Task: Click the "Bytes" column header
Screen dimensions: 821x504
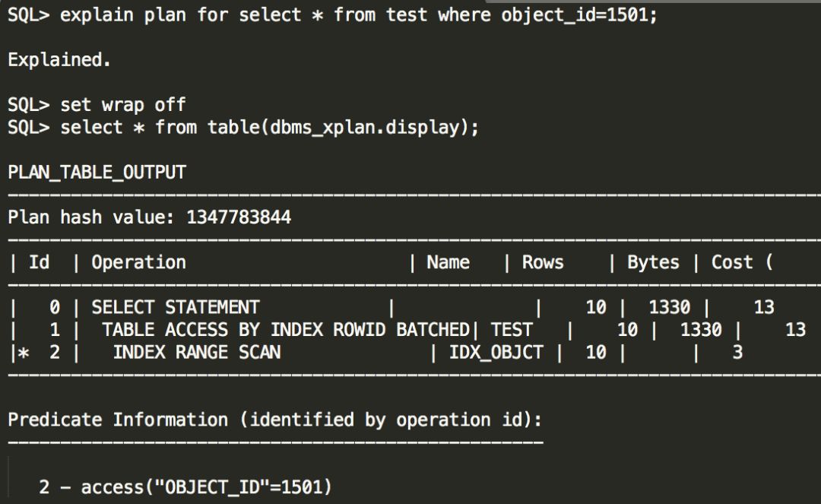Action: (653, 262)
